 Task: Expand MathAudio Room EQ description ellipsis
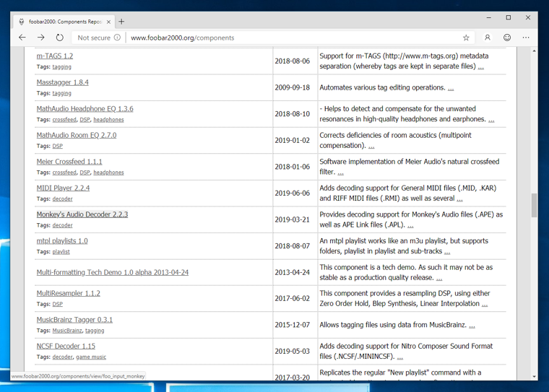[x=371, y=147]
